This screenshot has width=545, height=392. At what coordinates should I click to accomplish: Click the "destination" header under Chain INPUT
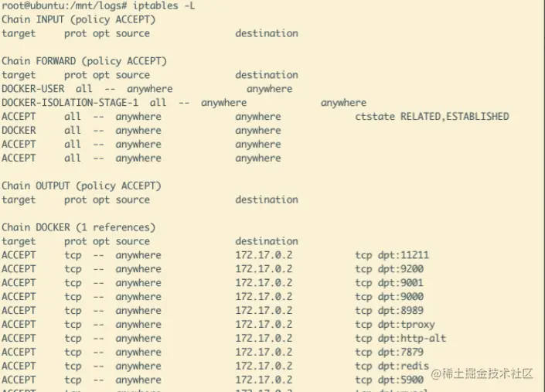tap(267, 34)
